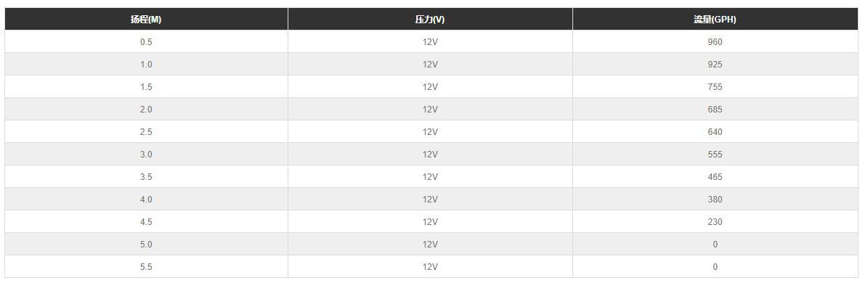Click the 465 flow value

(x=715, y=177)
